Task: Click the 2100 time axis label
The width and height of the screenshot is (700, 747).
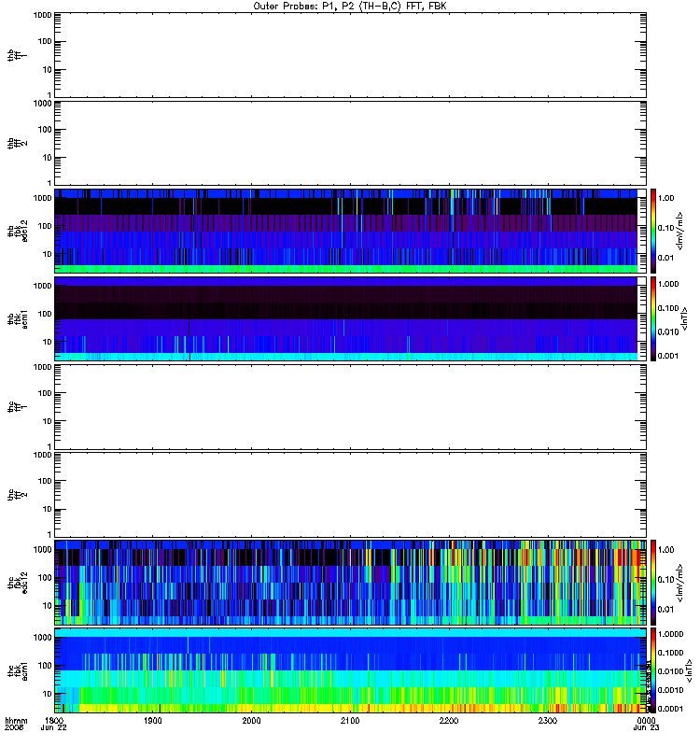Action: coord(350,721)
